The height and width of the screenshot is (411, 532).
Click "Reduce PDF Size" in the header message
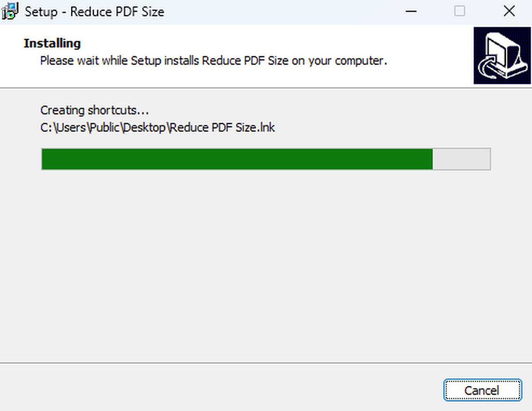245,61
